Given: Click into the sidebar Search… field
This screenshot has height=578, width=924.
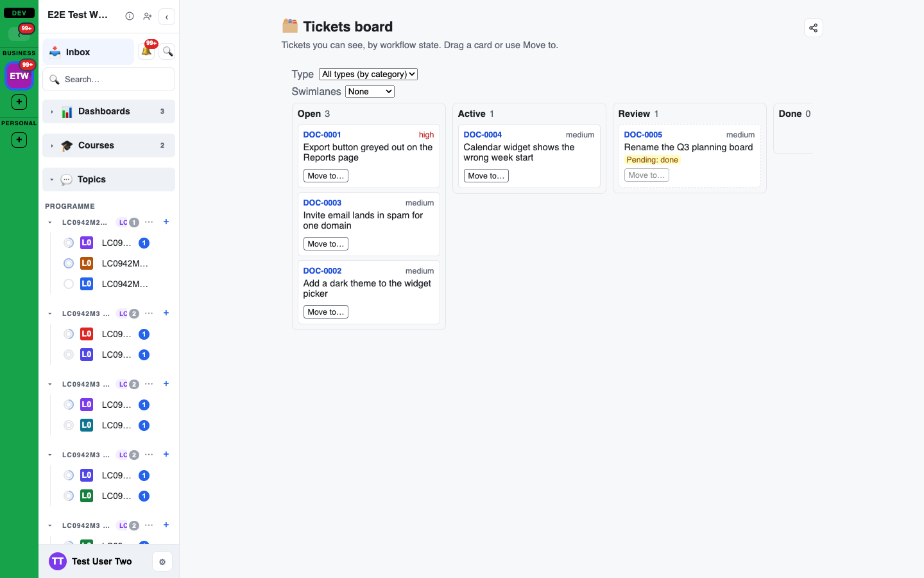Looking at the screenshot, I should point(108,80).
